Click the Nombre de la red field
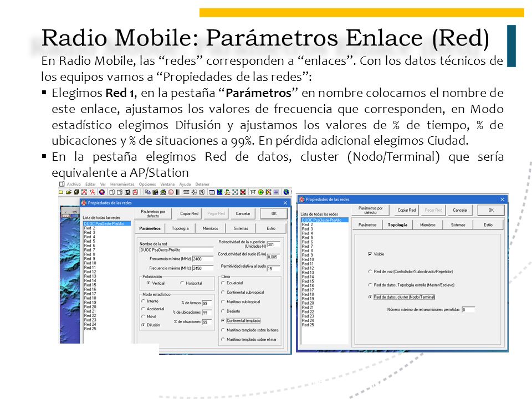This screenshot has width=532, height=399. [x=176, y=250]
